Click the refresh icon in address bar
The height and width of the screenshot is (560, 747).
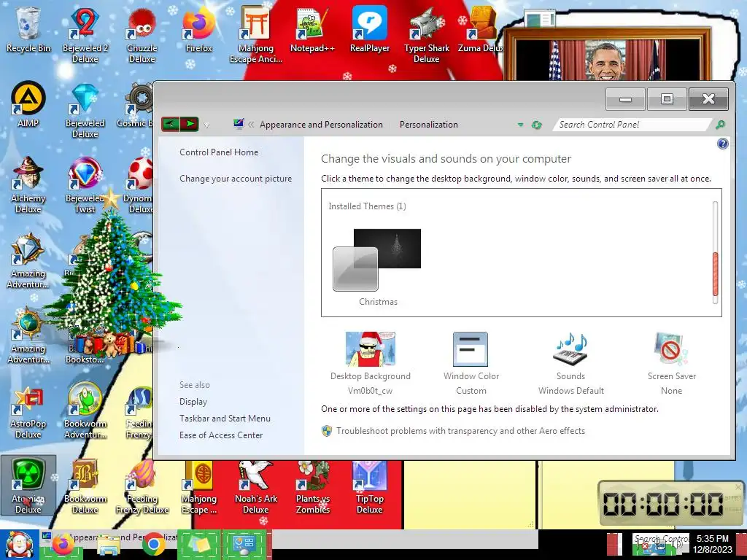click(536, 125)
